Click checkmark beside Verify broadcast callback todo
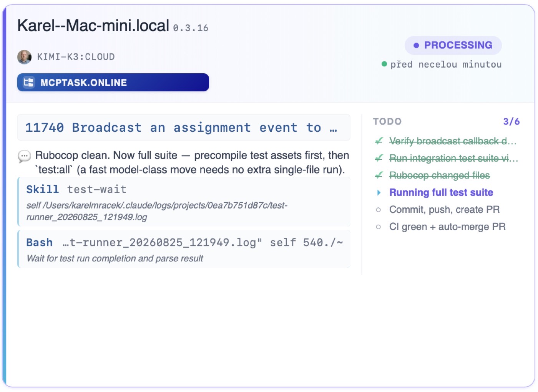 [379, 141]
